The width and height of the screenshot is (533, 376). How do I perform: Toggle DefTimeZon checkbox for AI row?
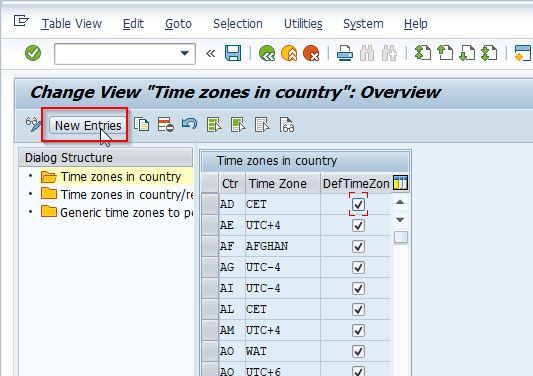pyautogui.click(x=358, y=288)
